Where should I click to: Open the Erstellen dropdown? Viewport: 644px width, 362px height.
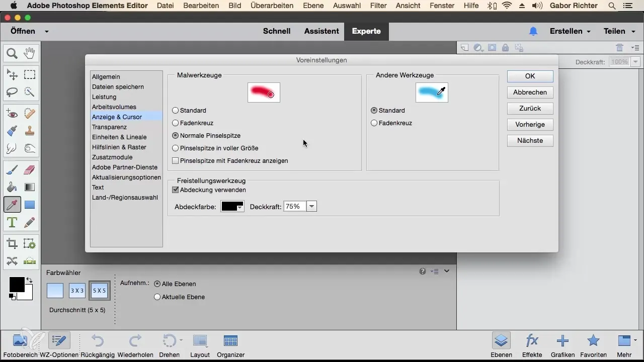(x=570, y=31)
